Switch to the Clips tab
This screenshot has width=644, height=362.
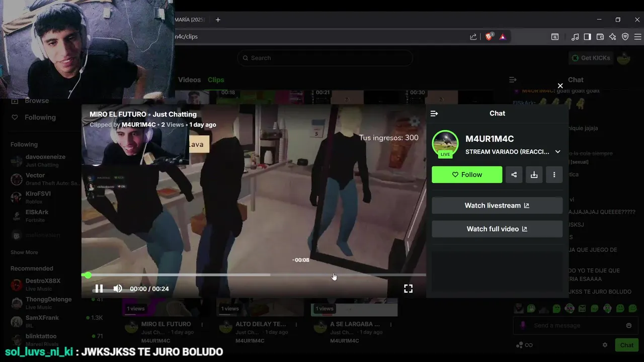click(x=216, y=80)
